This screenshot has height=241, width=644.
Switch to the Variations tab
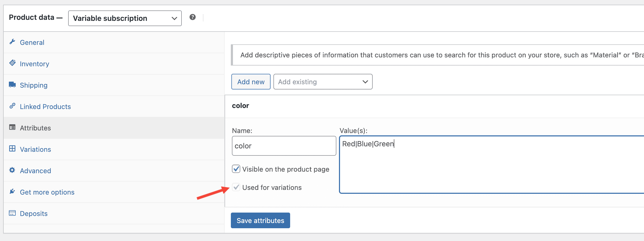[35, 149]
